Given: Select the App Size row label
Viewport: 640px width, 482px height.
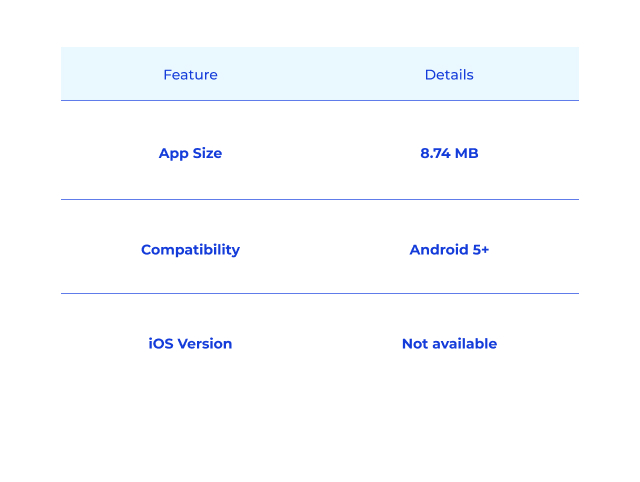Looking at the screenshot, I should click(190, 153).
